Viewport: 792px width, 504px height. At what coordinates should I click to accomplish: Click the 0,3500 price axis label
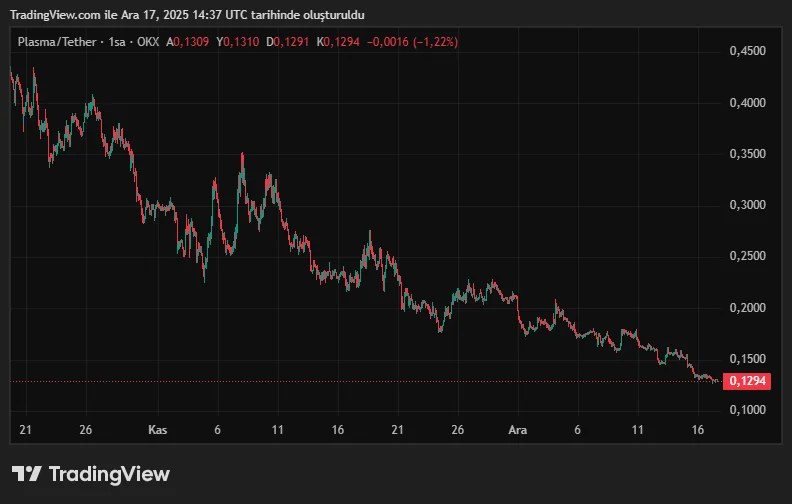click(x=747, y=154)
